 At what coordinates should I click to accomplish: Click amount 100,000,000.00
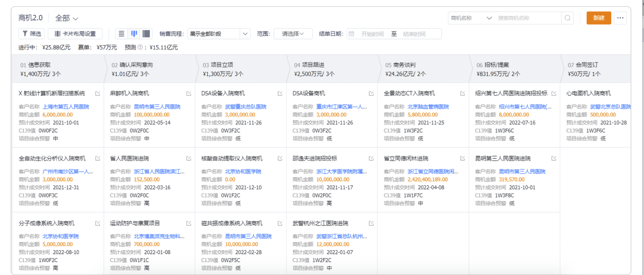click(x=152, y=115)
